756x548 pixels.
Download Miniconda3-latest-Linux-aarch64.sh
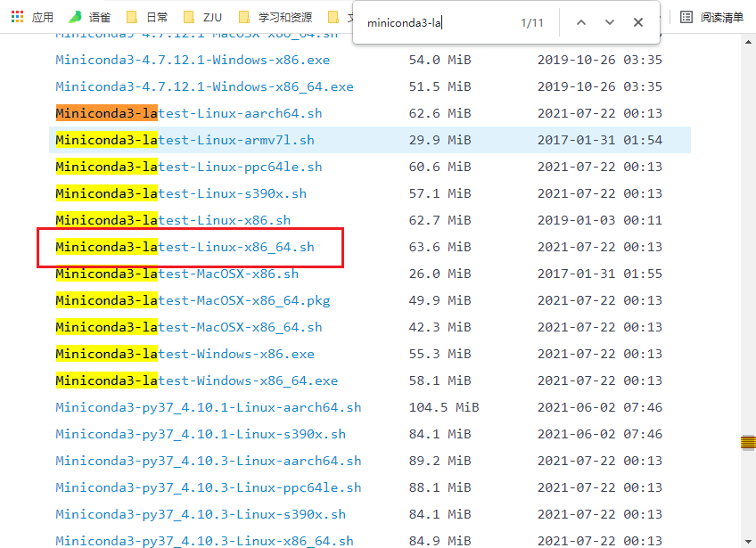188,113
